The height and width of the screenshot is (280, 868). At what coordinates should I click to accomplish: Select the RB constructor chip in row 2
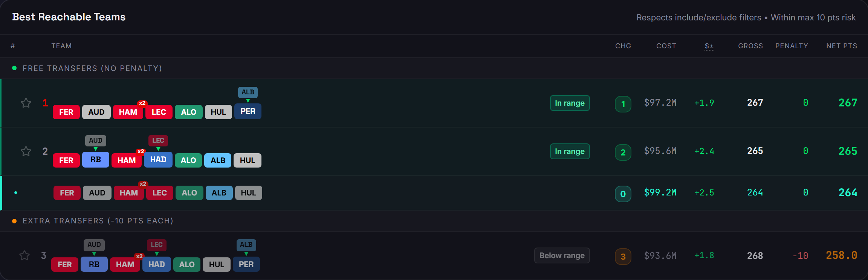point(96,160)
